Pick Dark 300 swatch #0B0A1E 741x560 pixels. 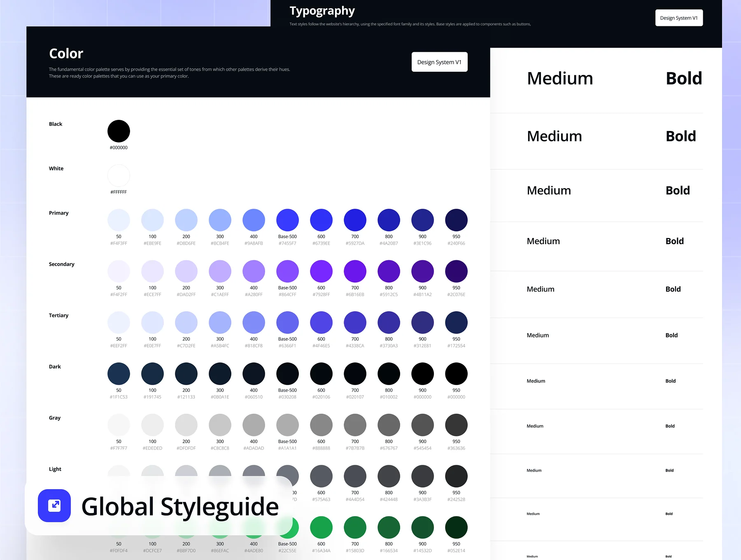pyautogui.click(x=220, y=374)
